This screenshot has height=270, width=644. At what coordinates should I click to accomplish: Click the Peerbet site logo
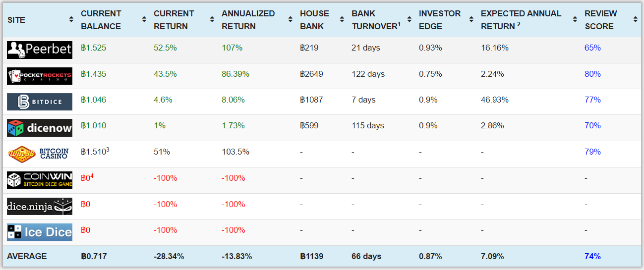point(40,50)
